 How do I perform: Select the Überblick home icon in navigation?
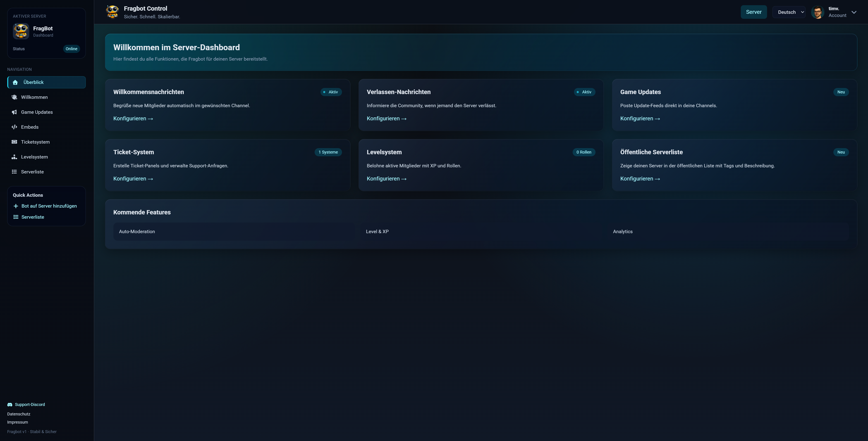[15, 82]
